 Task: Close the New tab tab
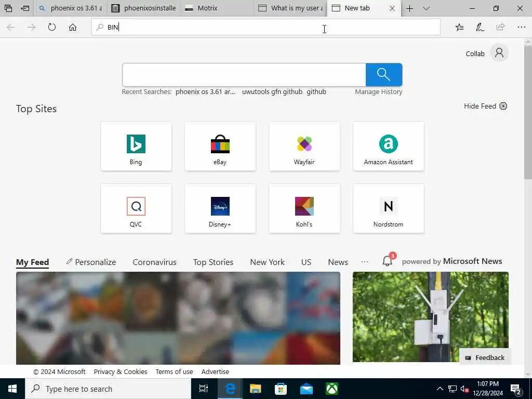point(392,8)
